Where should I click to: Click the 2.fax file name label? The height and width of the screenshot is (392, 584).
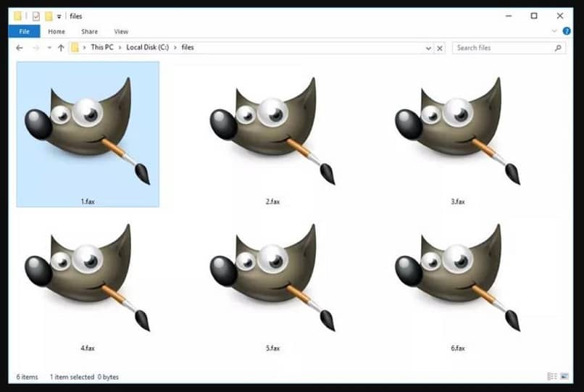tap(272, 201)
